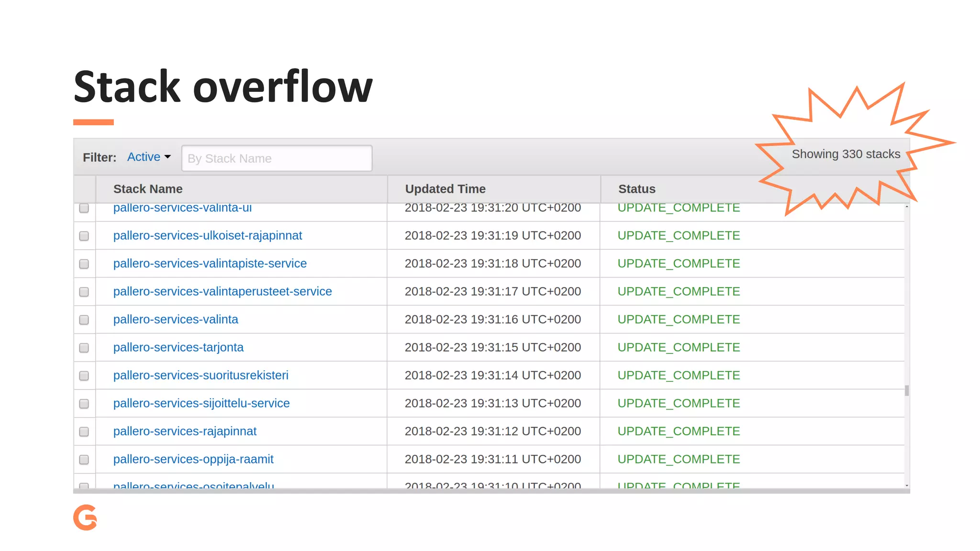Open the pallero-services-valinta-ui stack link
This screenshot has height=551, width=980.
click(182, 208)
